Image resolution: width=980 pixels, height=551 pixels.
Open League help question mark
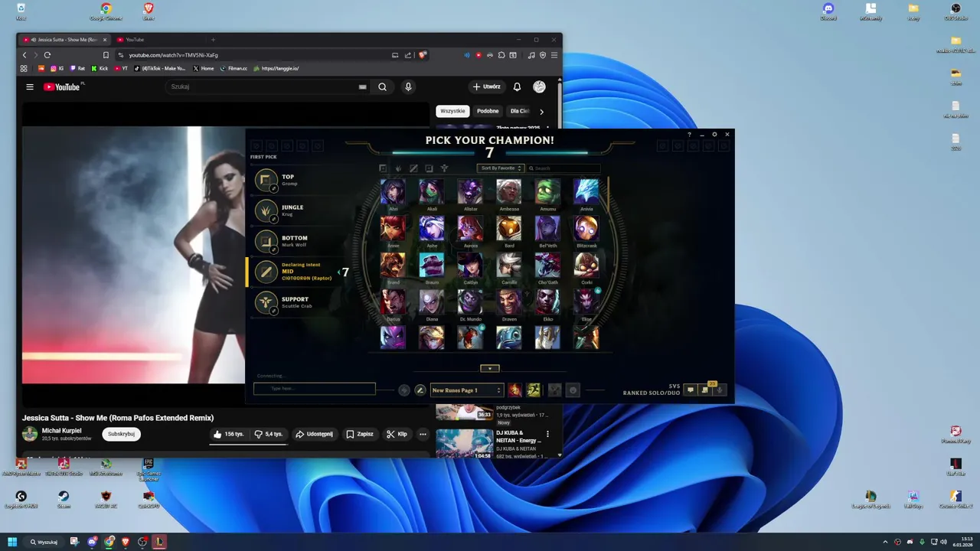(689, 135)
